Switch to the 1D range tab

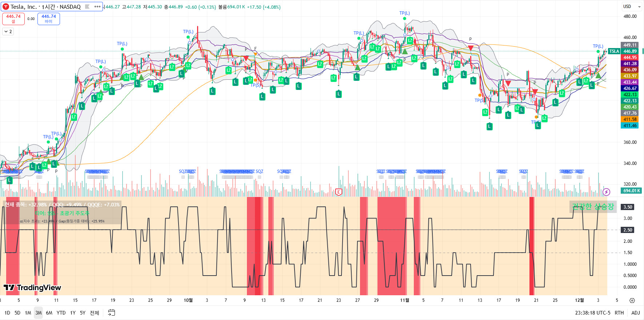[x=7, y=313]
